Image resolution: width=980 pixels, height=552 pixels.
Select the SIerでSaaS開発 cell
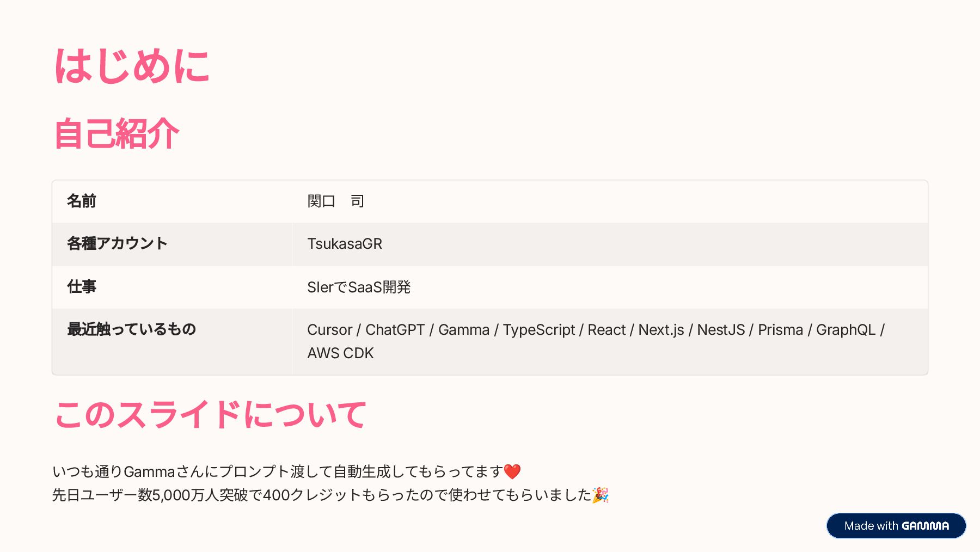(359, 287)
